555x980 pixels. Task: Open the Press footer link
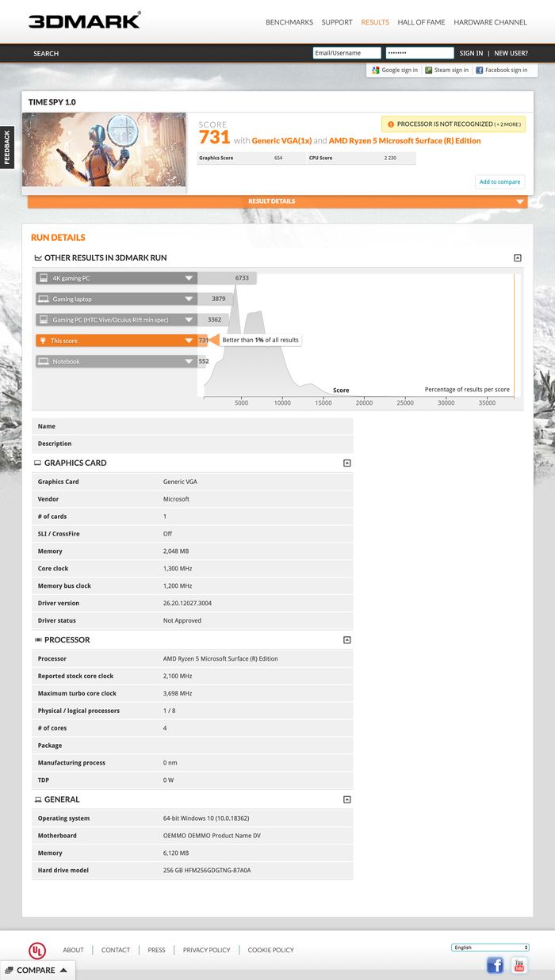point(156,950)
